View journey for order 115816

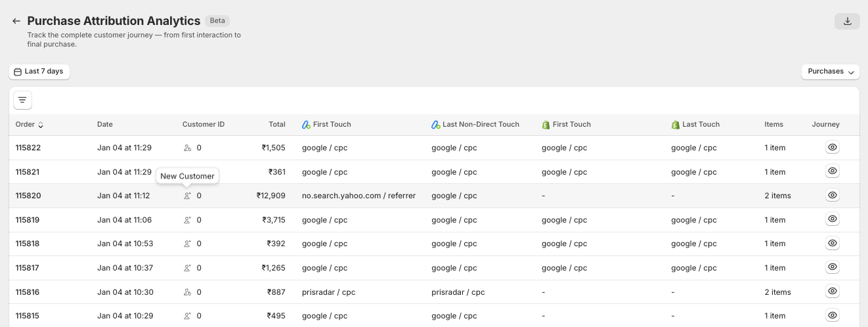tap(833, 291)
